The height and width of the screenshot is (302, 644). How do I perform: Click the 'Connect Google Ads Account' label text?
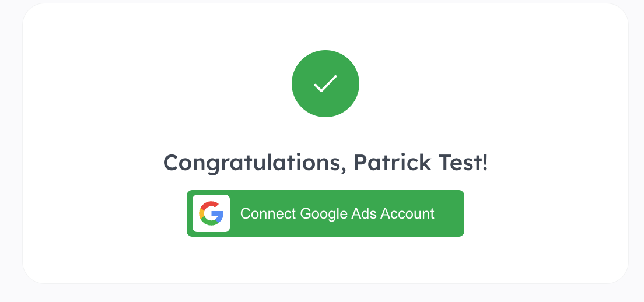point(337,213)
